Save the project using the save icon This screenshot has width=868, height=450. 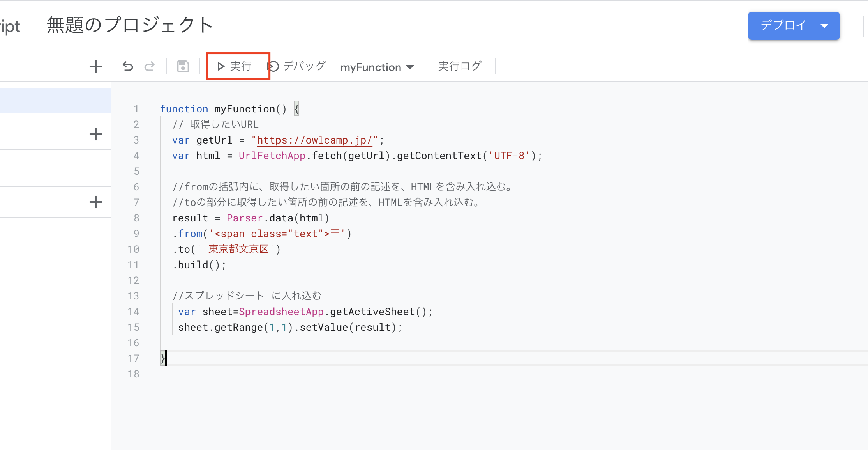click(183, 66)
